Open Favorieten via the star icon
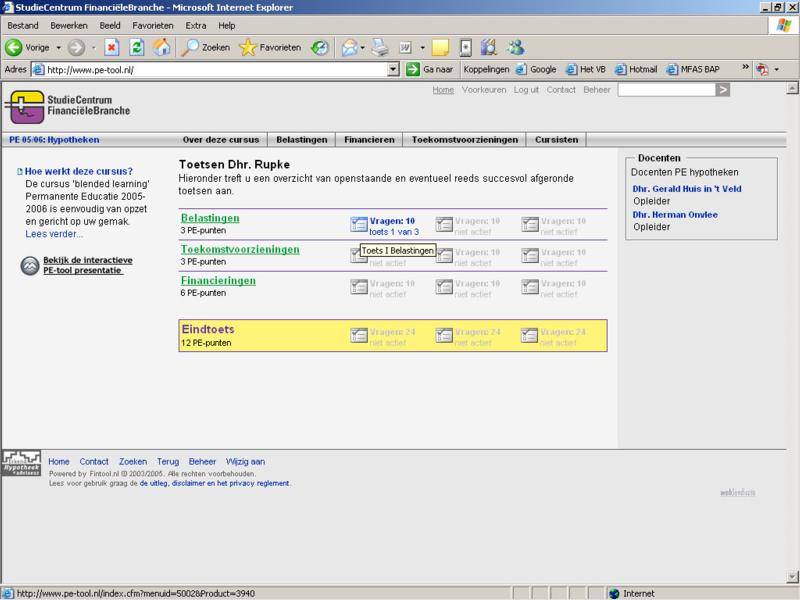The width and height of the screenshot is (800, 600). tap(249, 47)
